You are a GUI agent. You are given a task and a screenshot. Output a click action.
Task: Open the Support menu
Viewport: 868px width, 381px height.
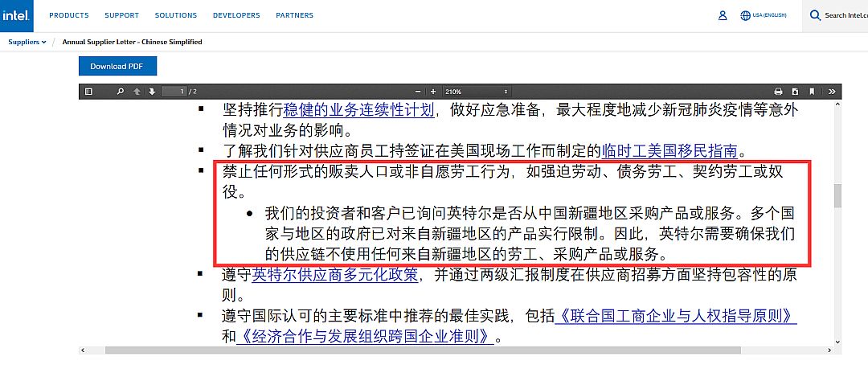coord(122,15)
